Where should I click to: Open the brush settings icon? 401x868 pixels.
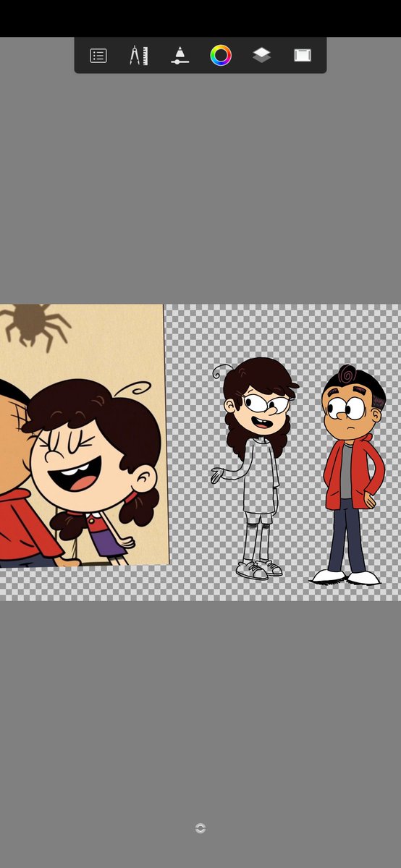coord(180,56)
